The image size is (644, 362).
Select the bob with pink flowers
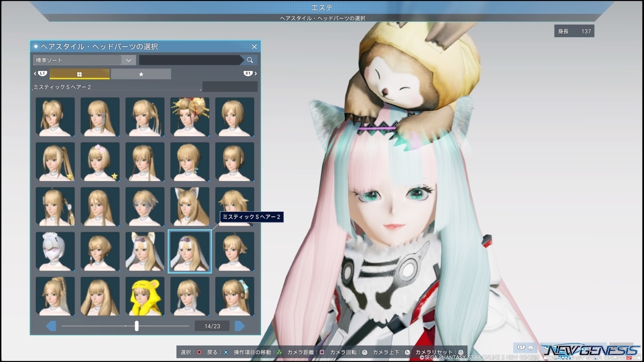coord(100,161)
